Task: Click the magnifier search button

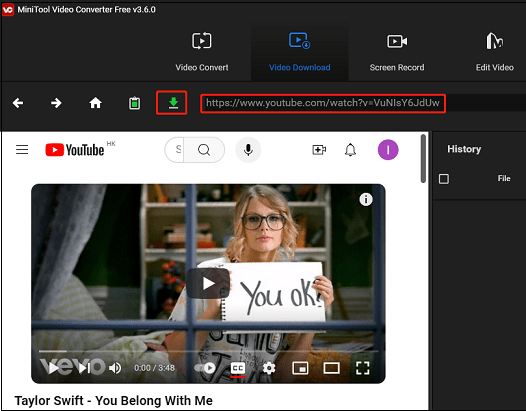Action: 204,150
